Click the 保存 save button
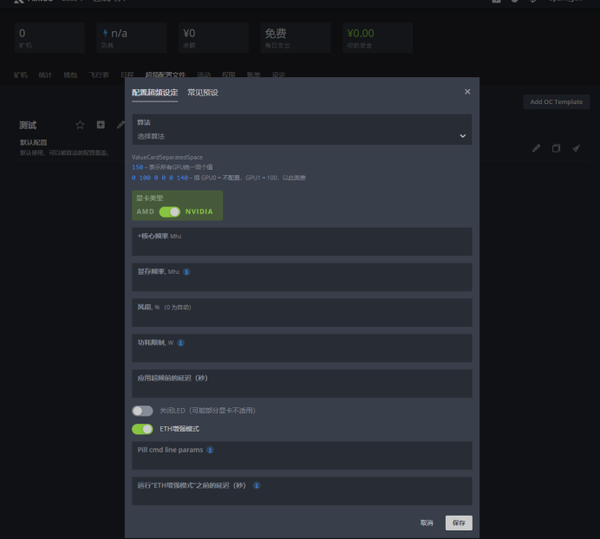This screenshot has height=539, width=600. [458, 523]
